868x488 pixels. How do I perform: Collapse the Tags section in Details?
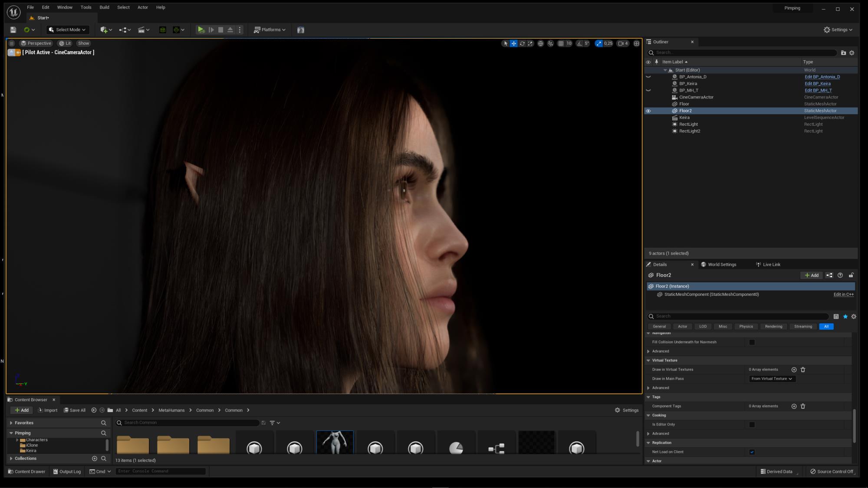(x=648, y=397)
